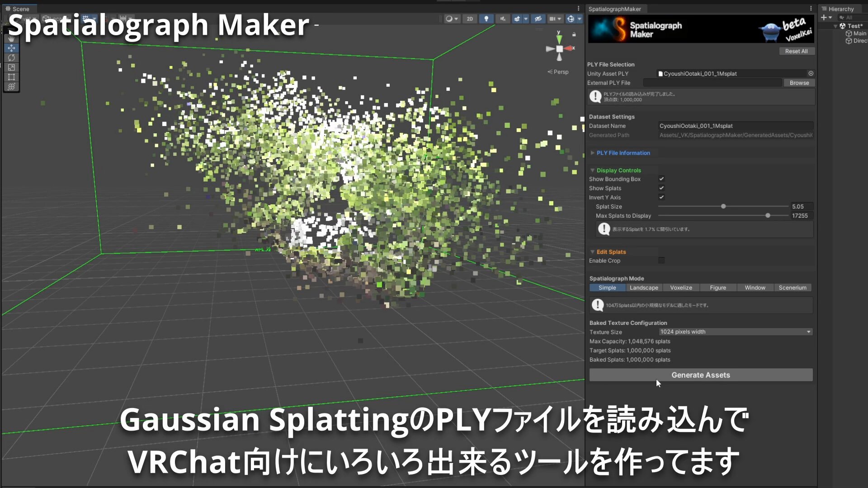
Task: Click Browse for external PLY file
Action: pos(799,83)
